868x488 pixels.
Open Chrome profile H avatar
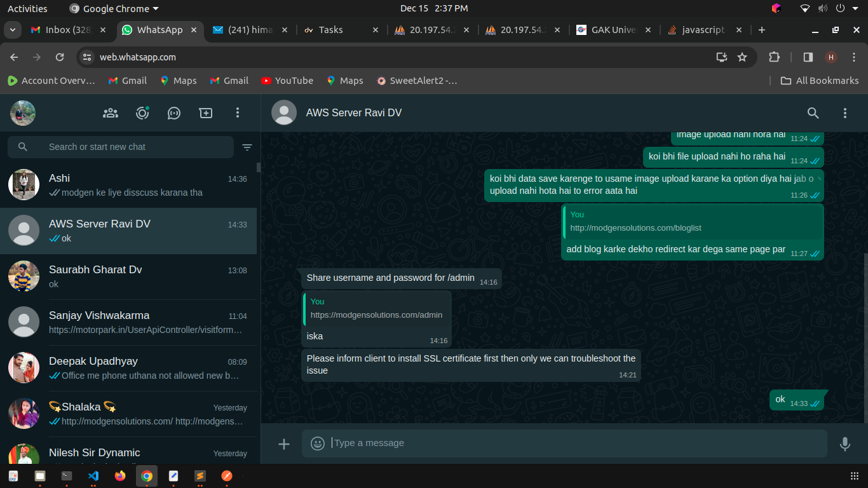pos(831,57)
